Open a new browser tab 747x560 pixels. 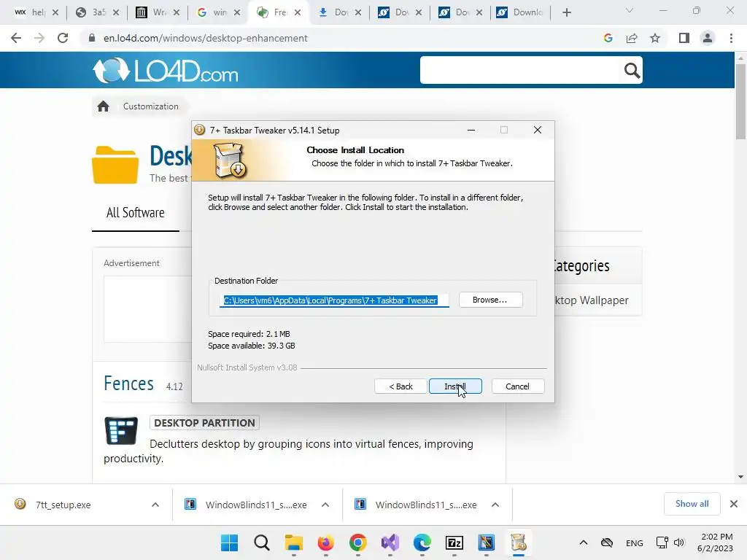[x=566, y=12]
